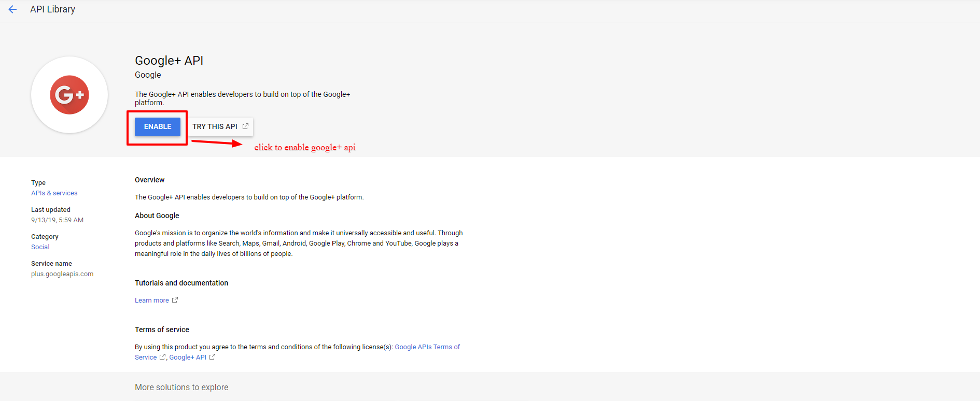980x401 pixels.
Task: Click the plus.googleapis.com service name
Action: (x=62, y=274)
